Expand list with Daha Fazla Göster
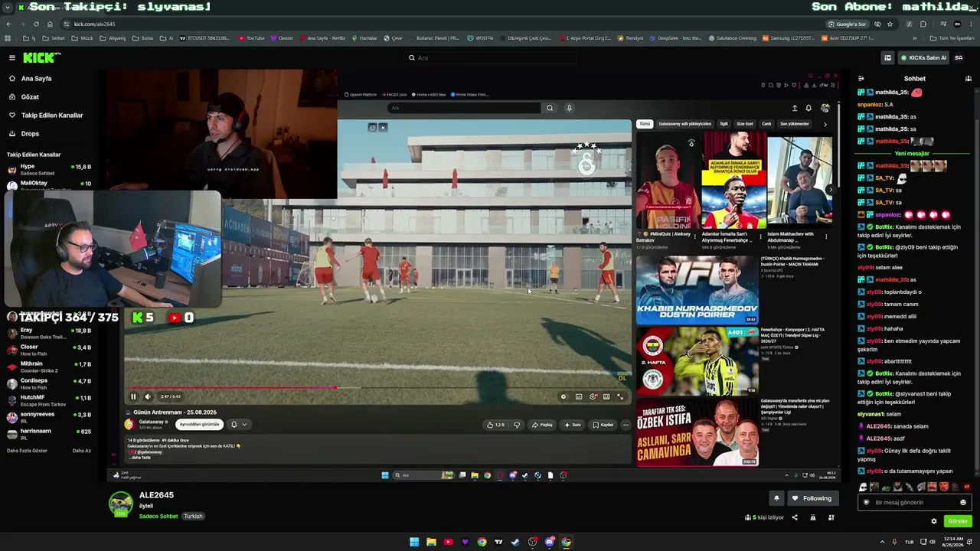This screenshot has height=551, width=980. pyautogui.click(x=27, y=451)
